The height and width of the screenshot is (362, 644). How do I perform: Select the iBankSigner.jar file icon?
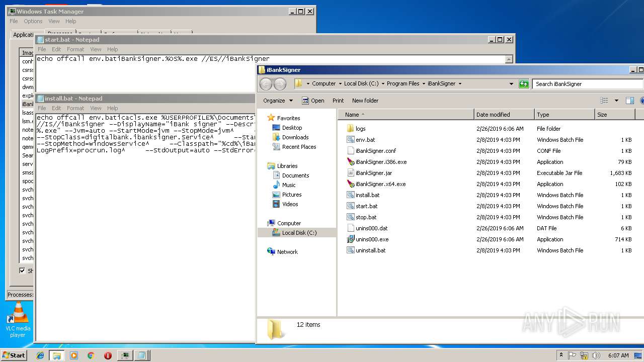(351, 173)
